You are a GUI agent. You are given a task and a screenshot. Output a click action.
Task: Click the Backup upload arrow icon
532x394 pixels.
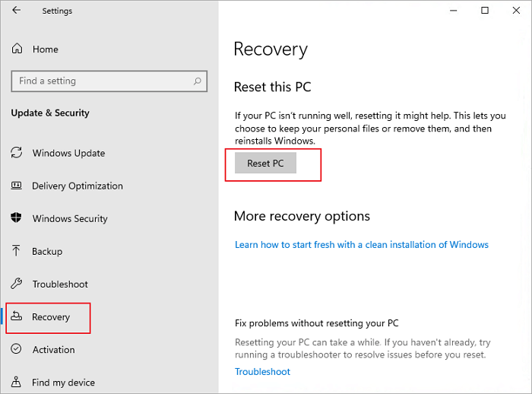(17, 251)
